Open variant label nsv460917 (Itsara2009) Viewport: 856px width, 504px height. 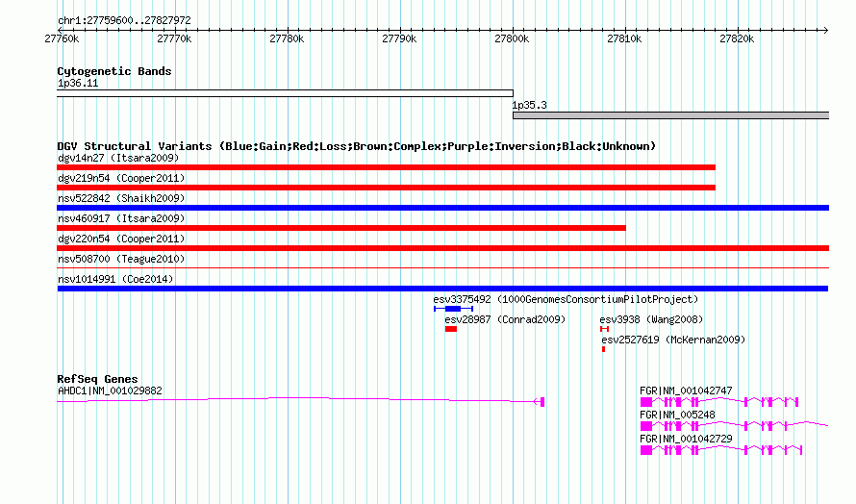pyautogui.click(x=121, y=218)
